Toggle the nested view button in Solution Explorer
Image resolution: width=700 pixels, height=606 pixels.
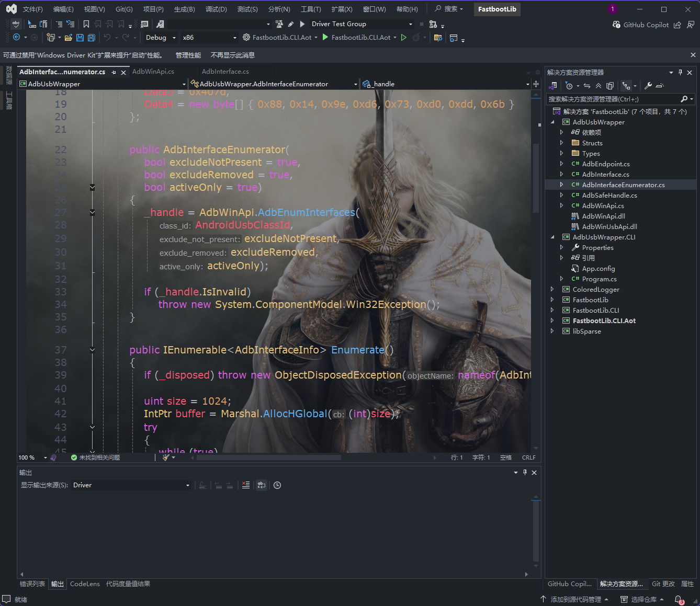click(626, 86)
